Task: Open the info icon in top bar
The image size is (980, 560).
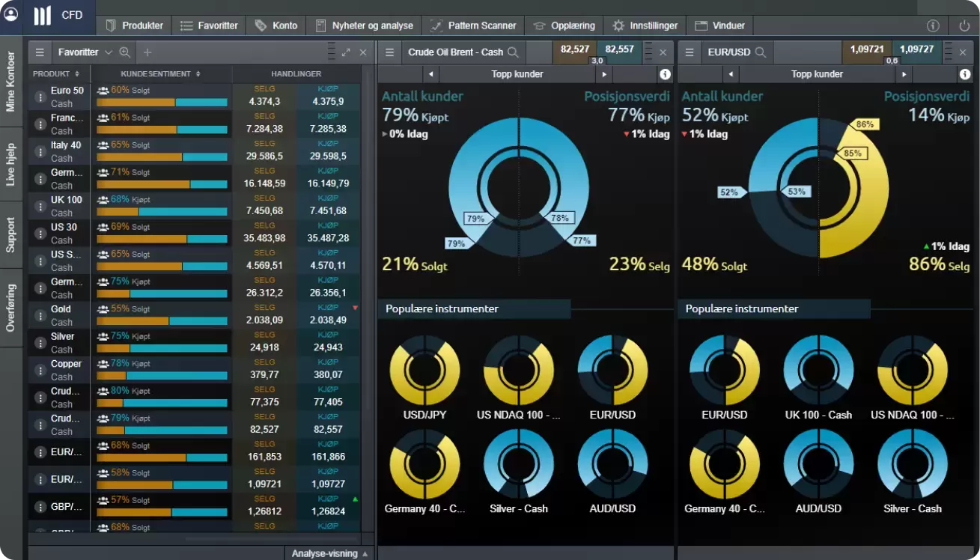Action: click(x=933, y=25)
